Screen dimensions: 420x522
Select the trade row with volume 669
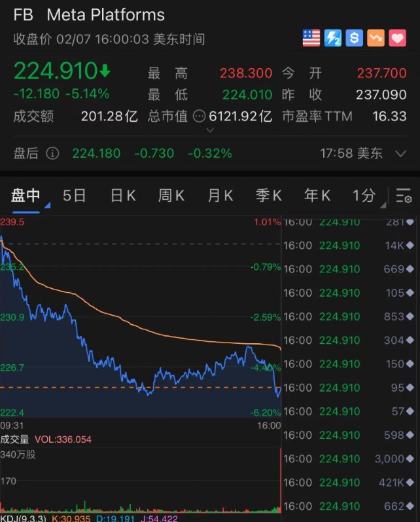pos(349,269)
